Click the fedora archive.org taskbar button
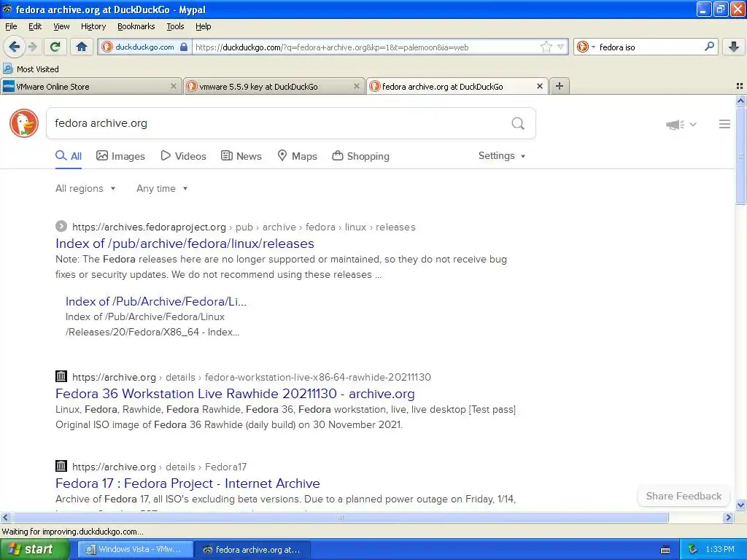This screenshot has width=747, height=560. click(x=253, y=550)
